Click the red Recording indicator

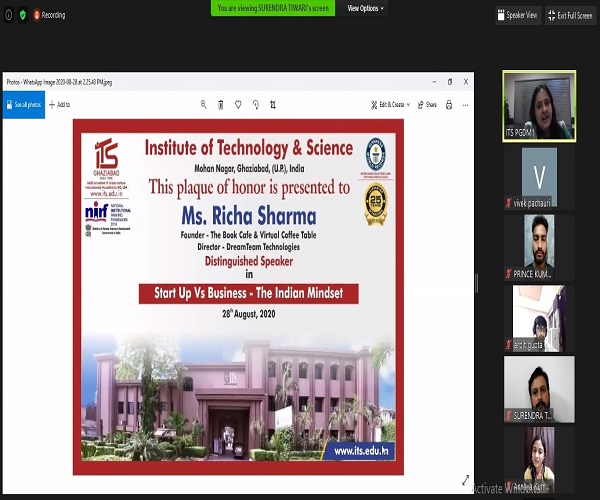(x=50, y=15)
